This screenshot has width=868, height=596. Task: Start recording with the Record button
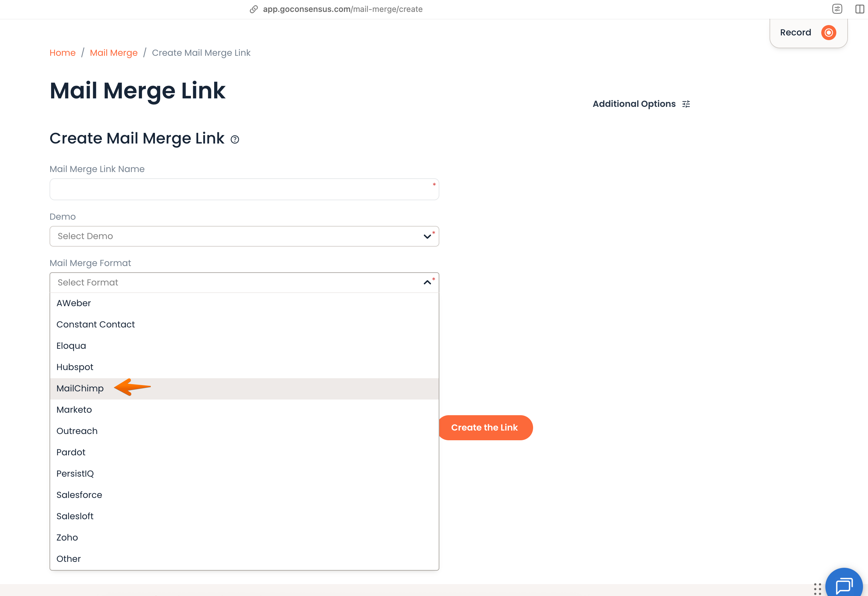tap(808, 33)
